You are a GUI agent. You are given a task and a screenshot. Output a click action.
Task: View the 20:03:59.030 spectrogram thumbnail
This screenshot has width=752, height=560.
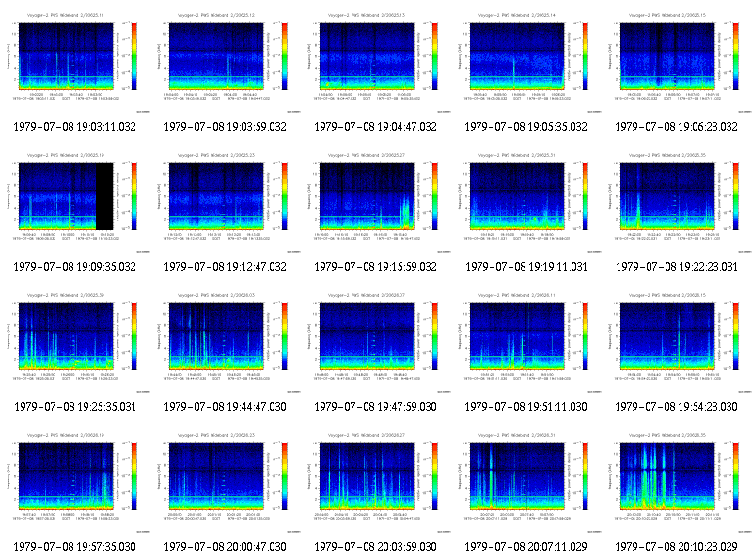tap(375, 481)
